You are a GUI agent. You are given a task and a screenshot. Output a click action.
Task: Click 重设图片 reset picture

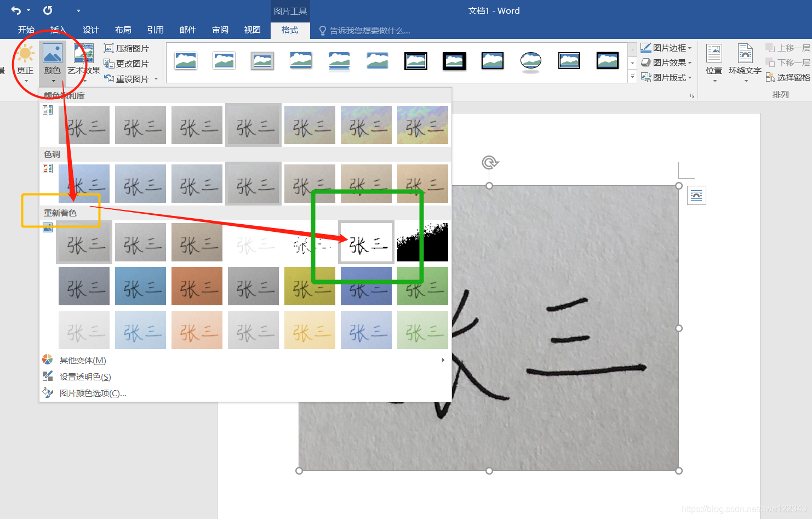127,79
